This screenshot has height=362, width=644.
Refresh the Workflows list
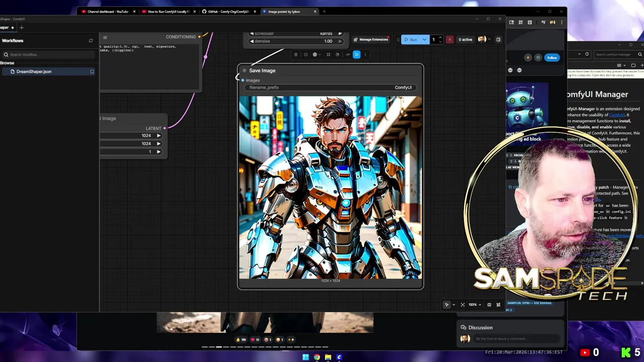click(x=91, y=41)
